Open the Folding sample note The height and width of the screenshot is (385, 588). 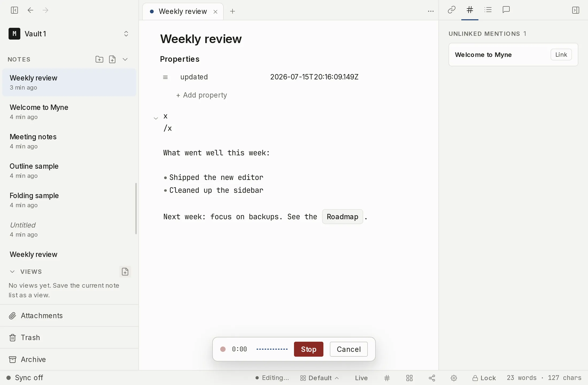(x=69, y=200)
